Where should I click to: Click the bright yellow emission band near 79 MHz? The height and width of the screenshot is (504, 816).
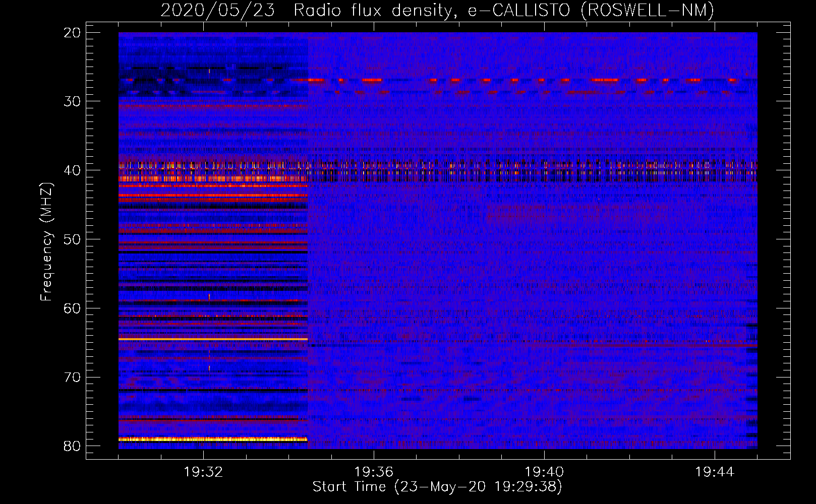click(x=213, y=439)
